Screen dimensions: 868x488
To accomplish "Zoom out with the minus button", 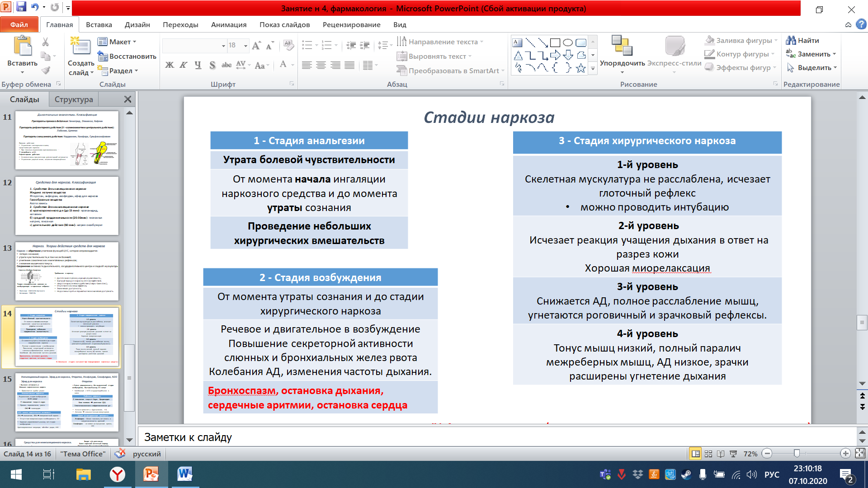I will click(x=767, y=453).
